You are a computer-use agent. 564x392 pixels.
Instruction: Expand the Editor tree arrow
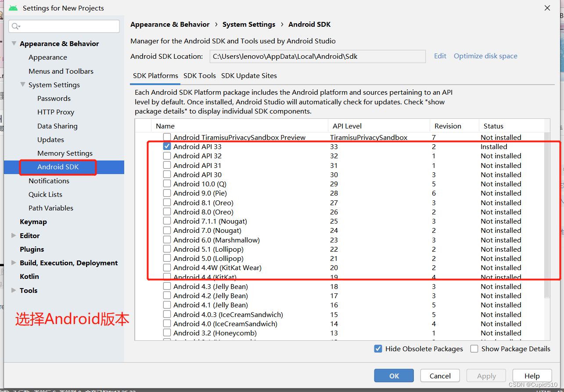[x=14, y=235]
